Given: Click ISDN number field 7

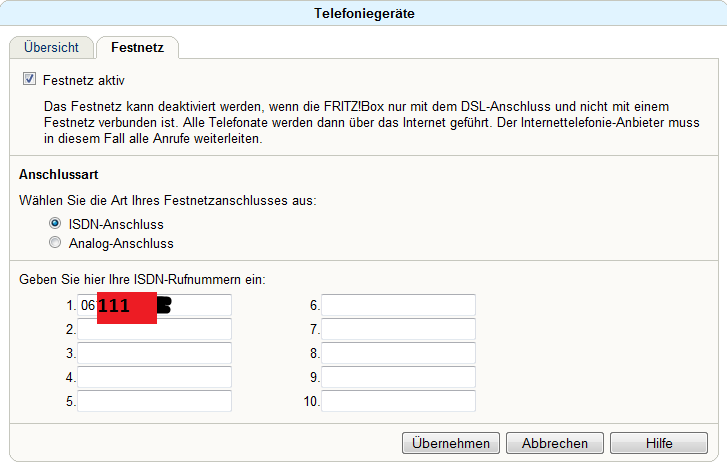Looking at the screenshot, I should click(398, 329).
